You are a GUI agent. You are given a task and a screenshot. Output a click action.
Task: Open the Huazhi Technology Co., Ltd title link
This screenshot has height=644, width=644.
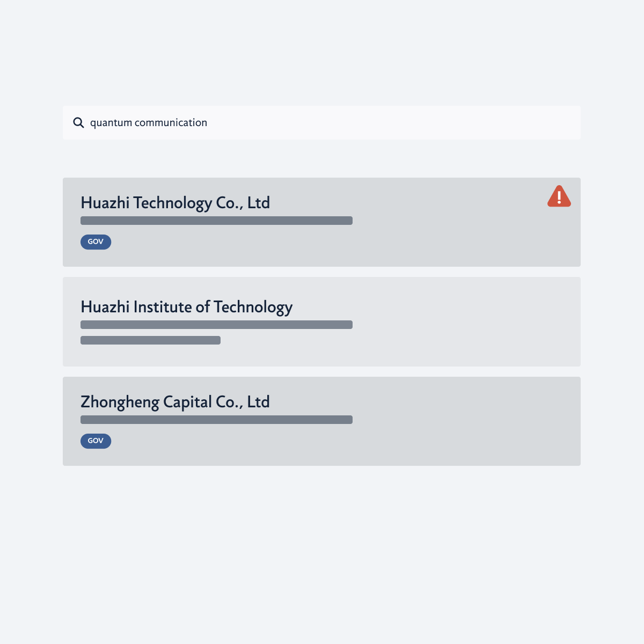click(x=175, y=203)
